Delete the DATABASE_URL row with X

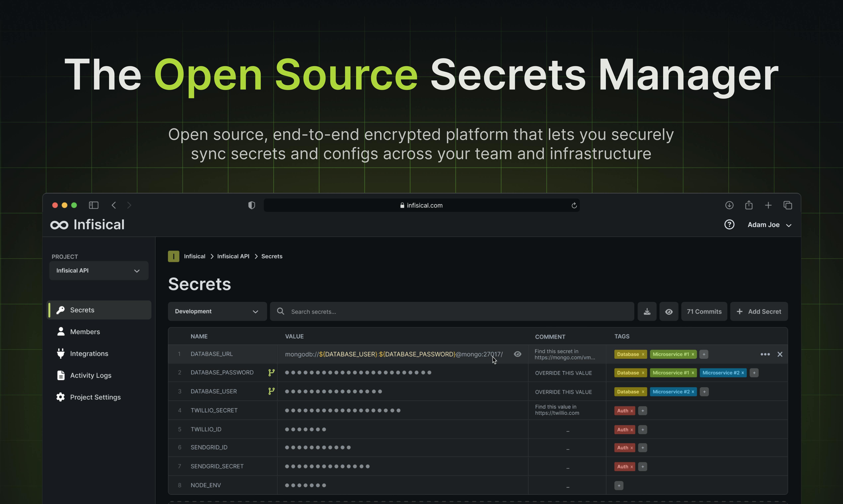[780, 354]
